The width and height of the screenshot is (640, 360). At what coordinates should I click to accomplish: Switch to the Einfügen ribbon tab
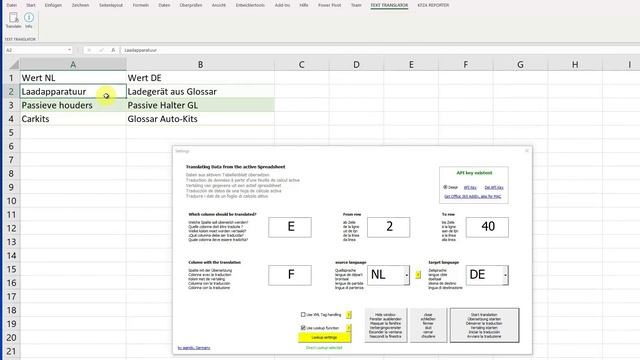click(53, 5)
